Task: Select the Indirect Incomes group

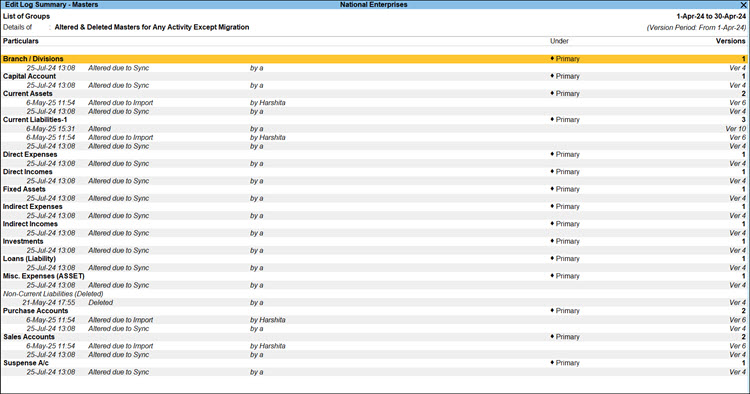Action: tap(30, 224)
